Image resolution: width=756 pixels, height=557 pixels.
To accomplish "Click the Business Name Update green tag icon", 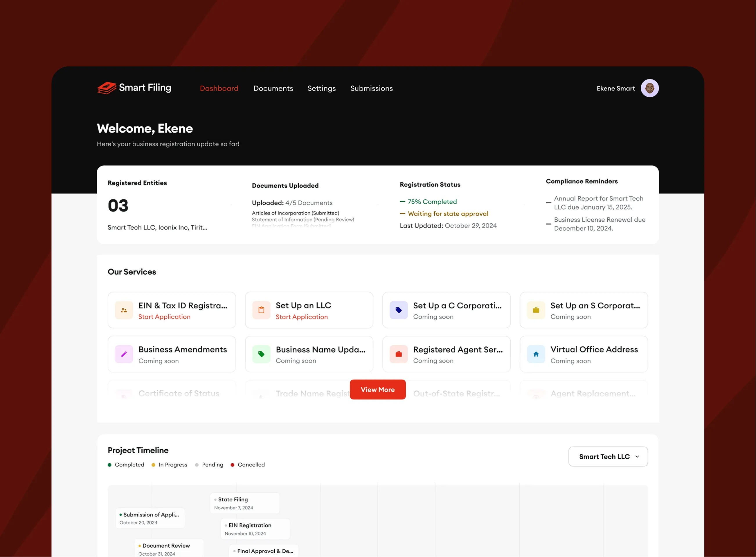I will (x=261, y=354).
